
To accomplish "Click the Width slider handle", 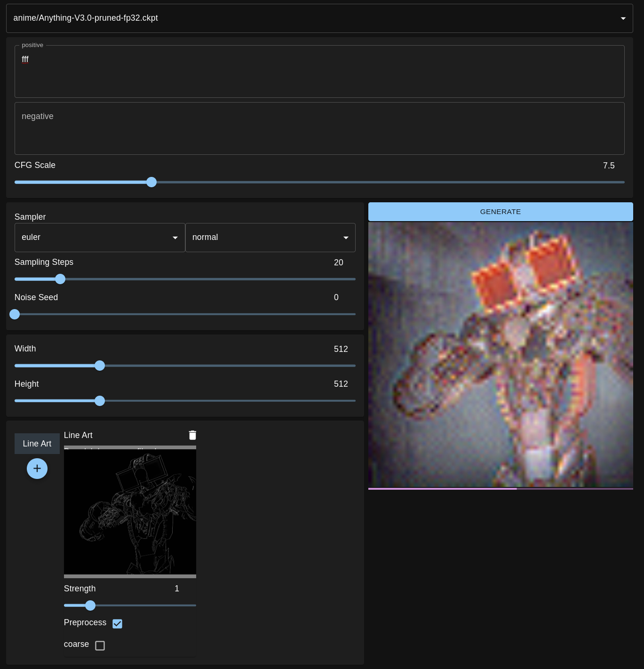I will pos(100,366).
